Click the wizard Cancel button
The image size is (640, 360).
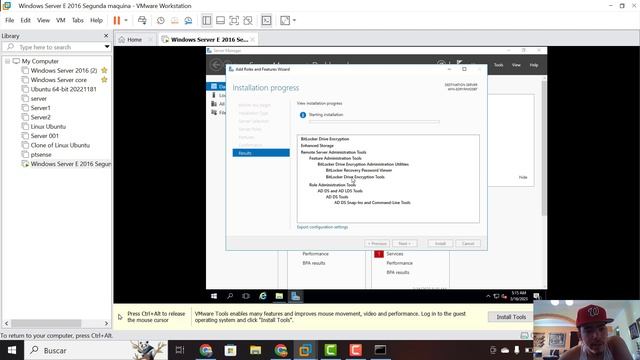tap(468, 244)
